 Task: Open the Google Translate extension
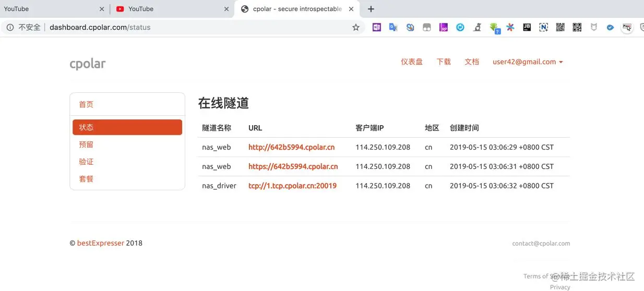point(393,27)
